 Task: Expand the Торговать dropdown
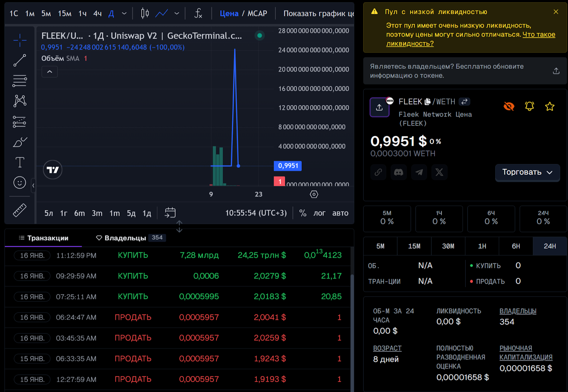pos(527,172)
